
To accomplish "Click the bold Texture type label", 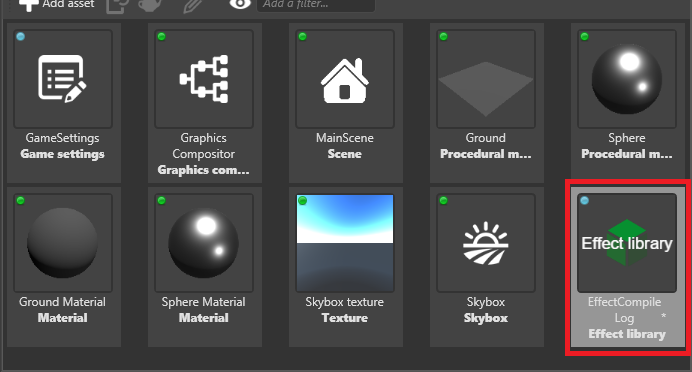I will click(x=345, y=318).
